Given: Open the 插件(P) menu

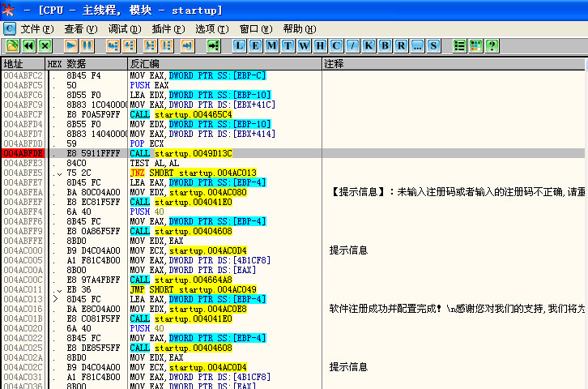Looking at the screenshot, I should pyautogui.click(x=168, y=29).
